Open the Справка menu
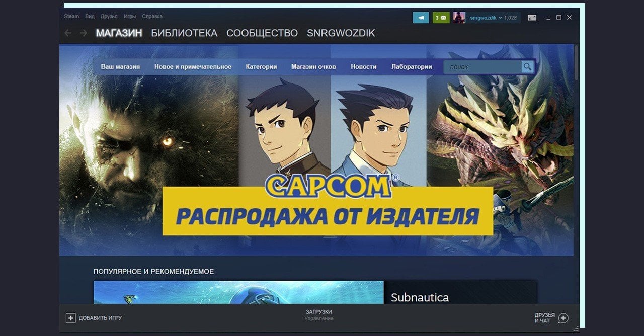 [x=152, y=17]
